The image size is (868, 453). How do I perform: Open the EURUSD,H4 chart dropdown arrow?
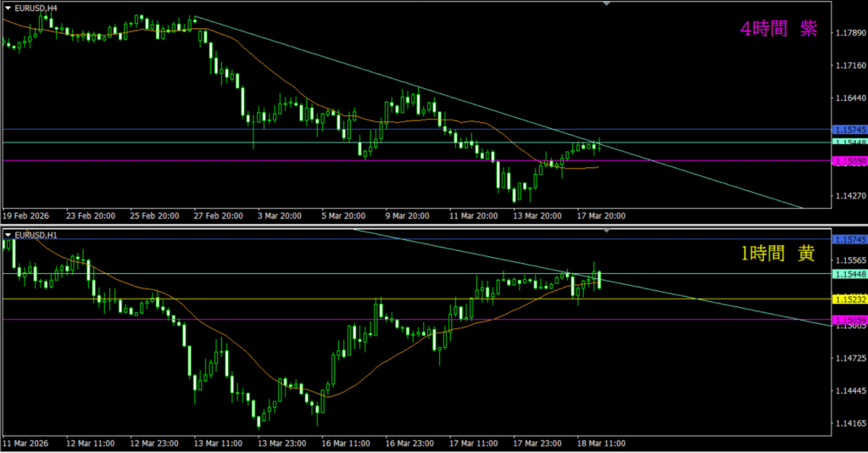click(x=8, y=7)
